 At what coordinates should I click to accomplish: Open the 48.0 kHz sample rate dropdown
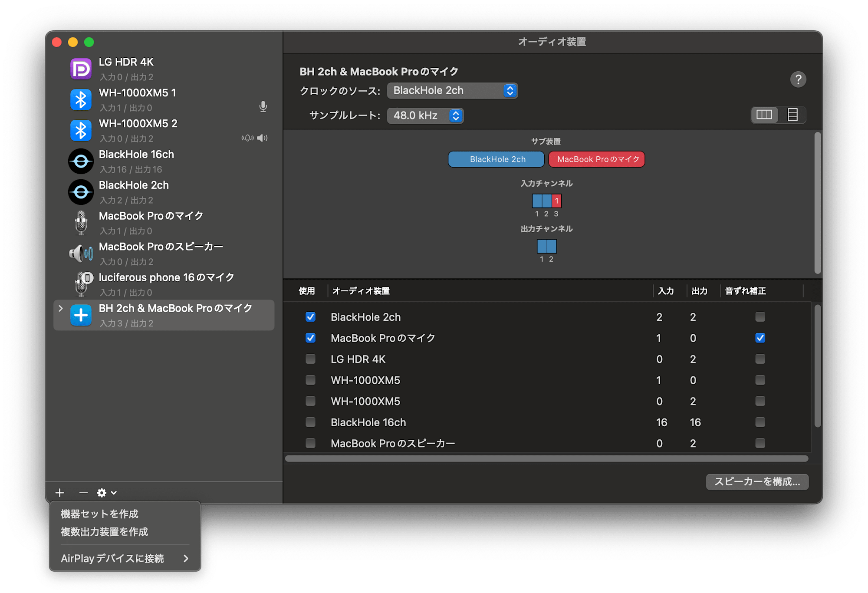tap(425, 115)
